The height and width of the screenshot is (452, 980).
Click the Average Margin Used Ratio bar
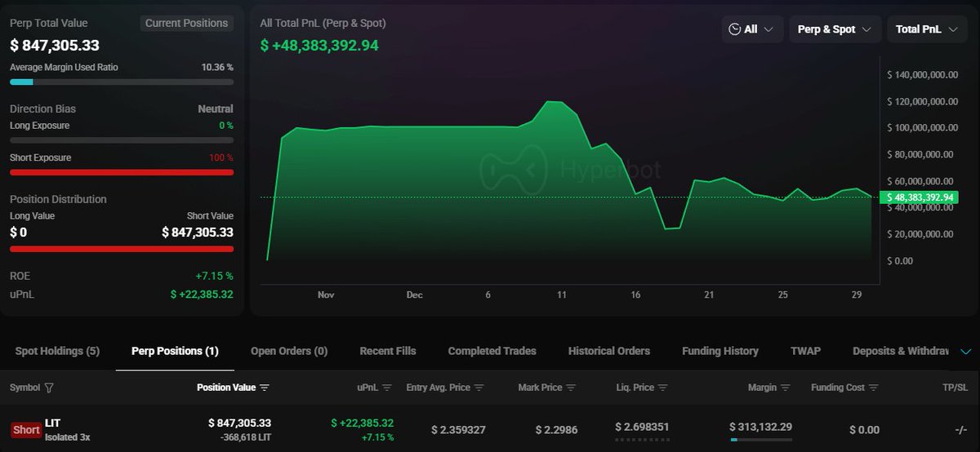tap(121, 82)
